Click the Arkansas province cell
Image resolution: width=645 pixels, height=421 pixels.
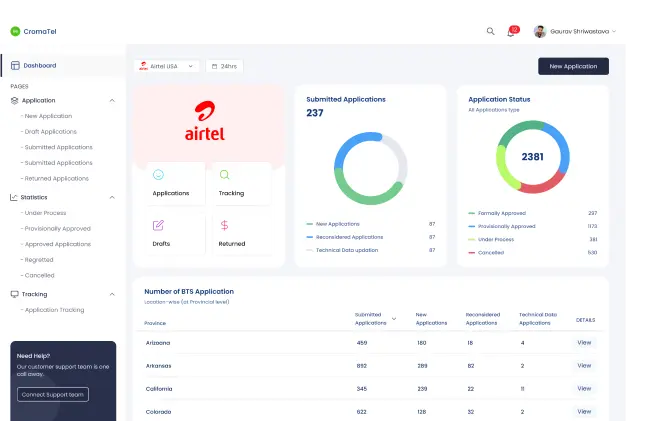[158, 366]
